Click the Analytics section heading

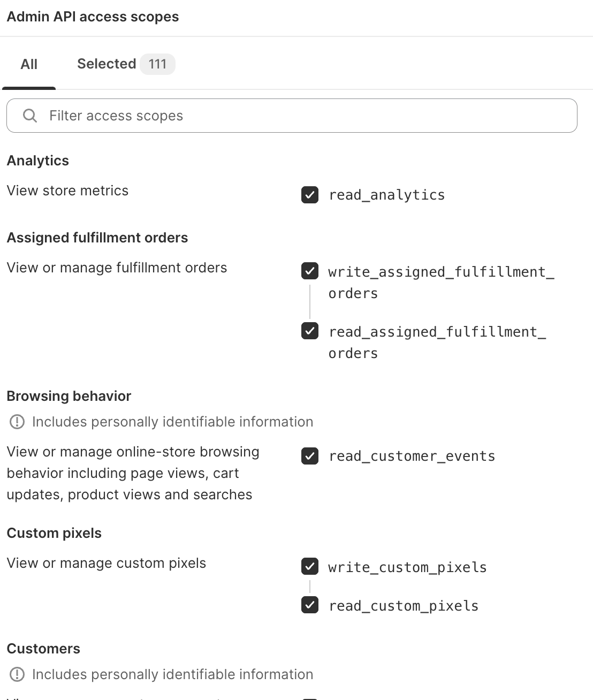38,161
